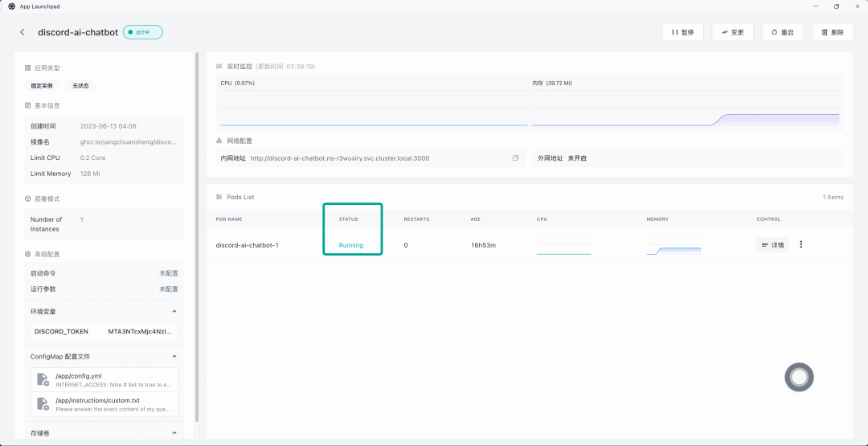Click the 固定实例 tag
Screen dimensions: 868x446
pyautogui.click(x=42, y=86)
